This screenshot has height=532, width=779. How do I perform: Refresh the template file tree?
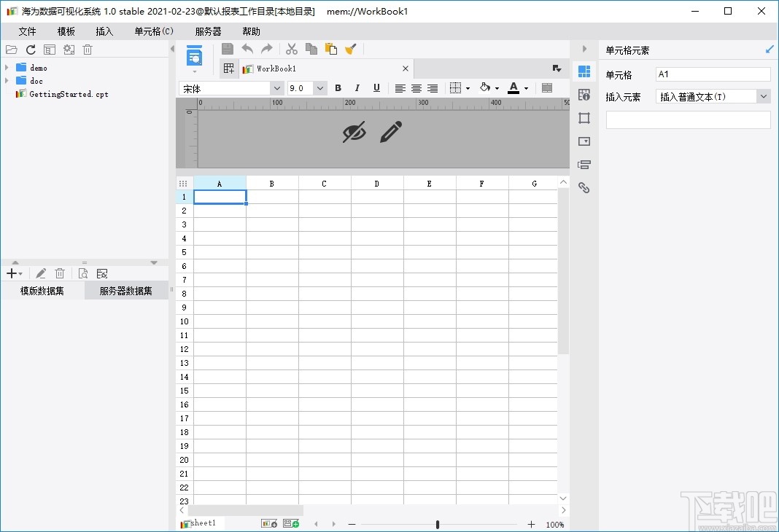click(31, 50)
